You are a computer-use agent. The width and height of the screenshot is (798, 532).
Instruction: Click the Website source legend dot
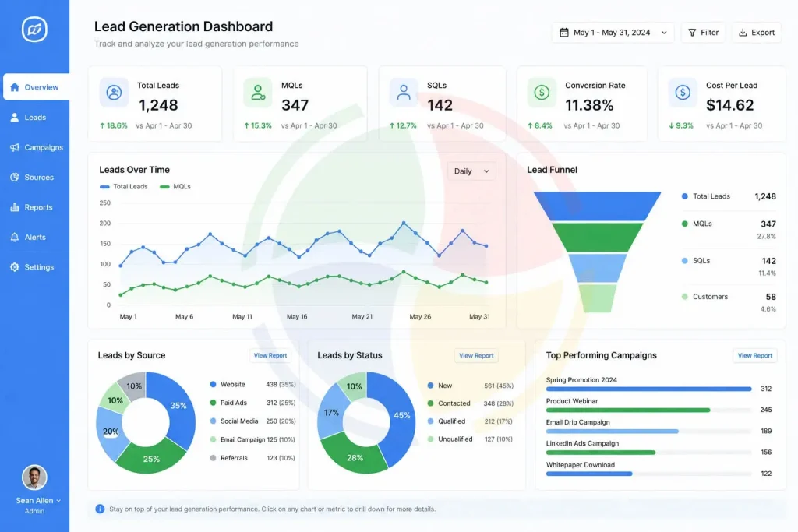[213, 385]
